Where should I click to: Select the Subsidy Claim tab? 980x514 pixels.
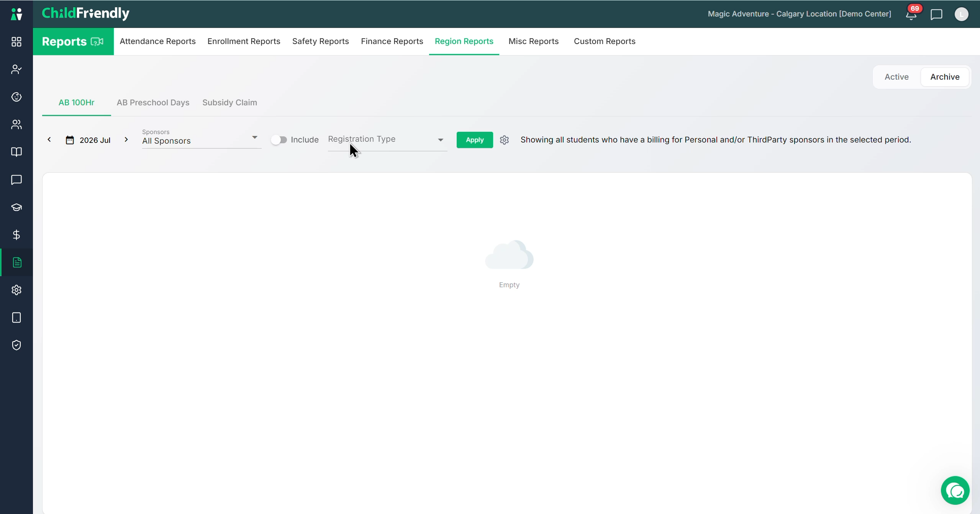(x=229, y=103)
